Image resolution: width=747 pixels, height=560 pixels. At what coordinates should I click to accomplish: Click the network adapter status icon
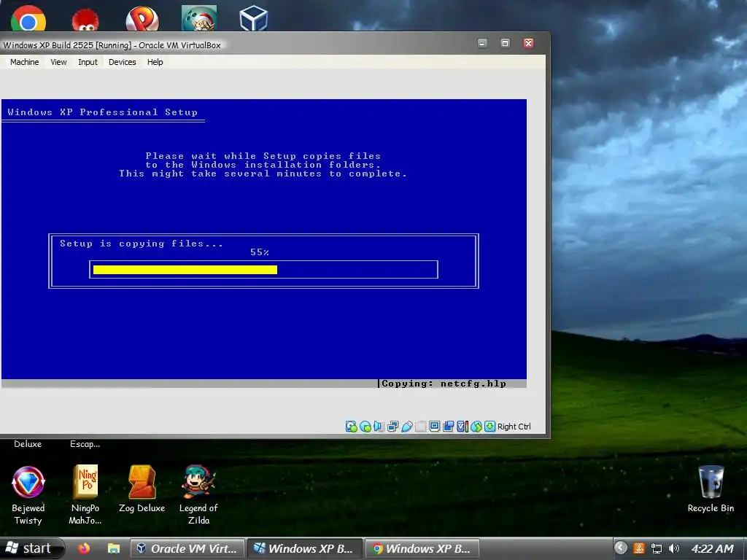coord(392,426)
